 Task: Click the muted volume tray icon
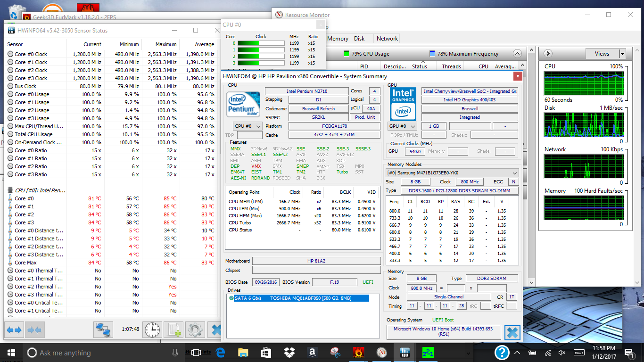561,353
